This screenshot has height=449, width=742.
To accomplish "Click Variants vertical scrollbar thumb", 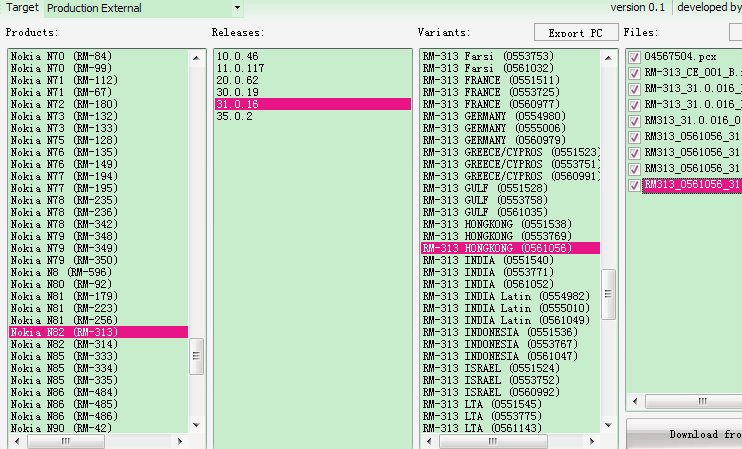I will click(x=608, y=294).
